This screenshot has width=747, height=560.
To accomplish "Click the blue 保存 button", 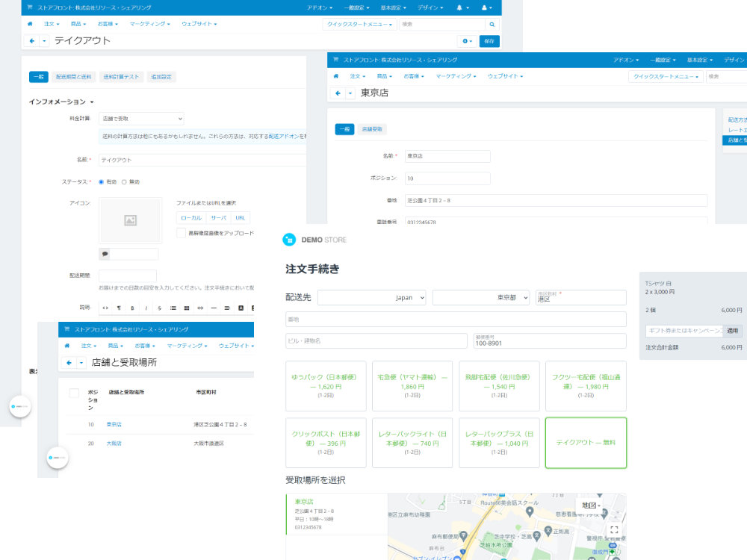I will [x=489, y=41].
